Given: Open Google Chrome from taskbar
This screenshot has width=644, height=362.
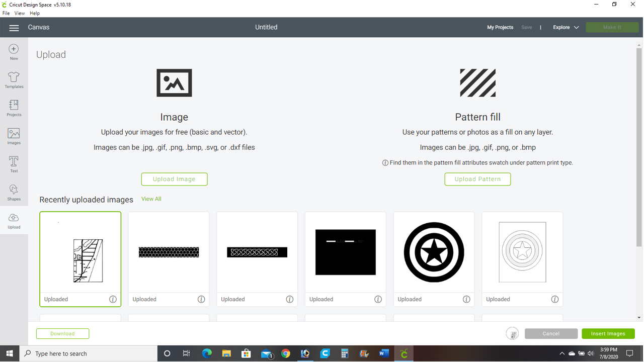Looking at the screenshot, I should point(286,353).
